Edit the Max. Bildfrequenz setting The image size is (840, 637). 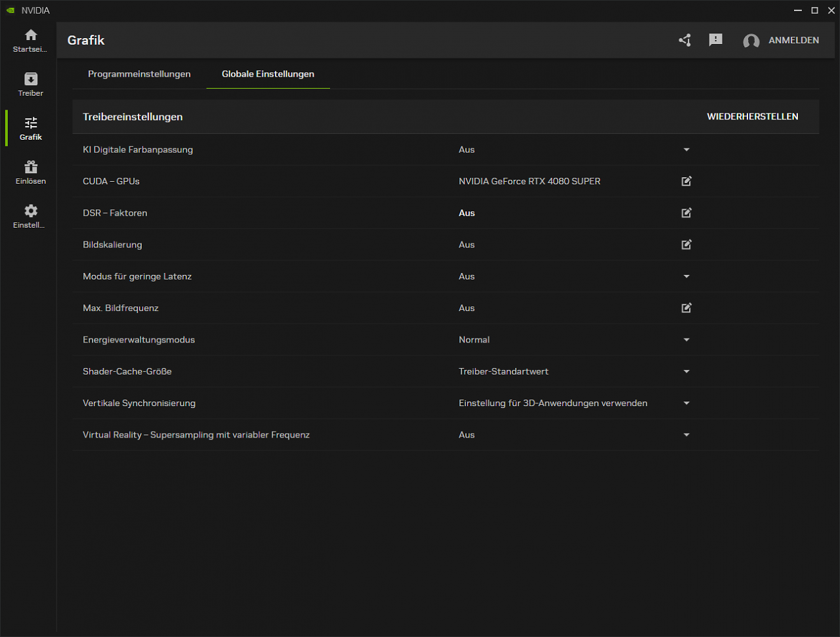tap(686, 308)
